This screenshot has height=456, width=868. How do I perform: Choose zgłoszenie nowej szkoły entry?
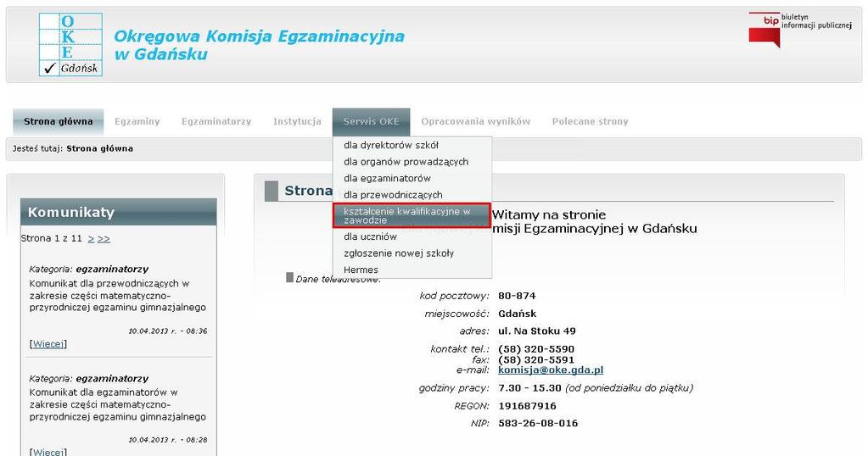[412, 253]
